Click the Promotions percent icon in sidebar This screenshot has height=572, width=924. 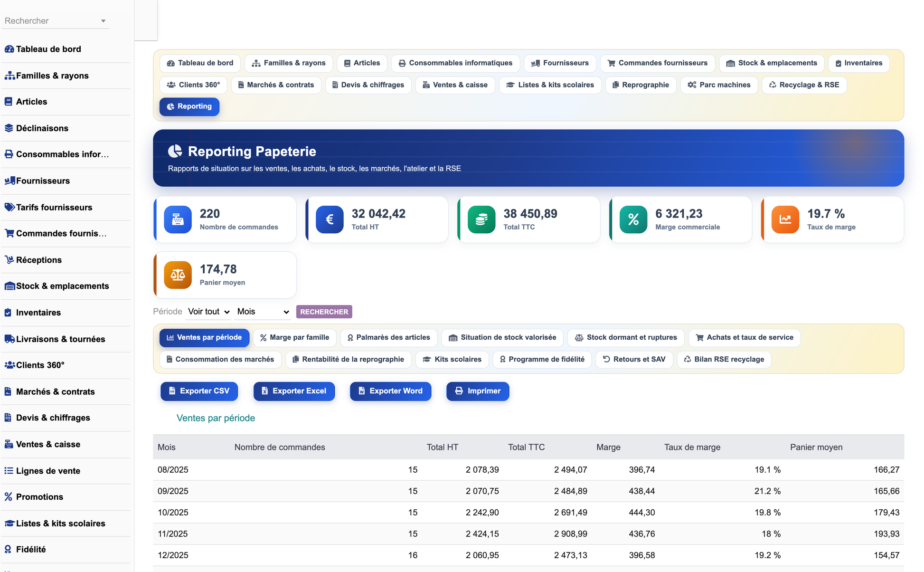(8, 496)
